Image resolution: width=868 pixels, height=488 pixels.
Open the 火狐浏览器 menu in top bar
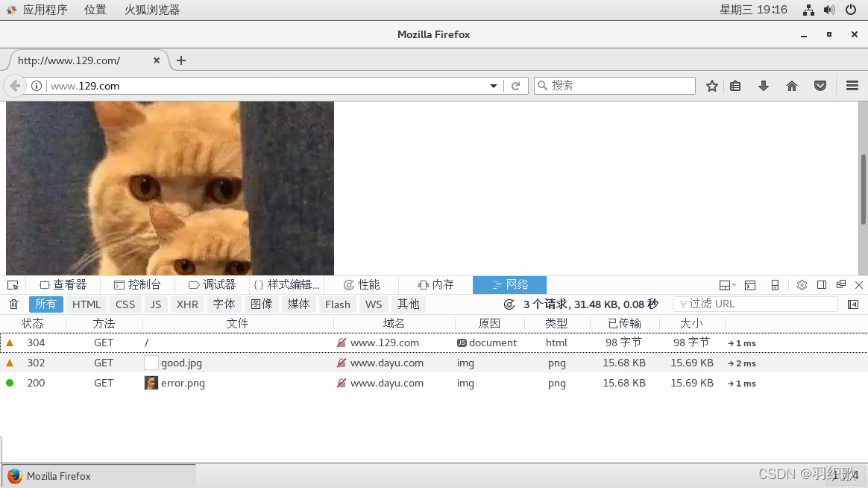click(152, 10)
